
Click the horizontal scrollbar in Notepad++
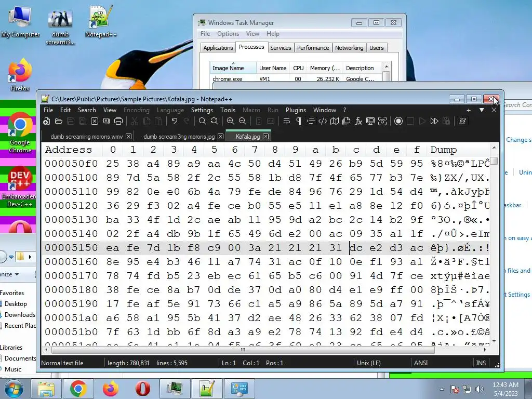click(243, 350)
